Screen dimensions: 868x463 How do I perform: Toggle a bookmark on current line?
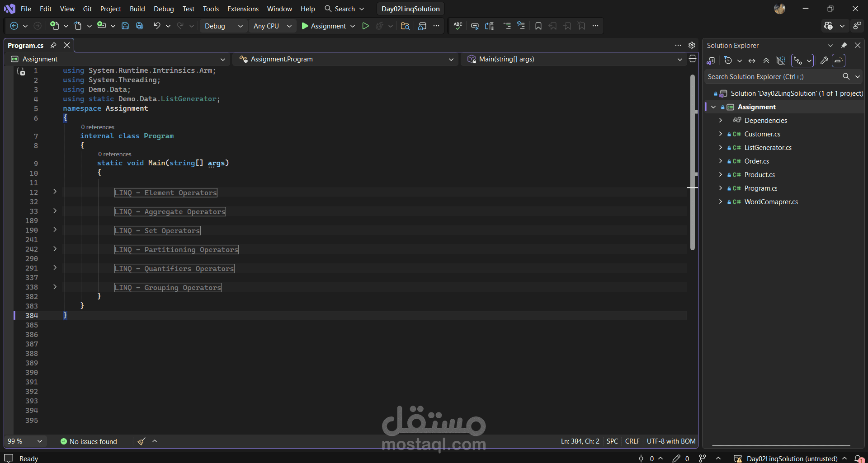point(538,26)
